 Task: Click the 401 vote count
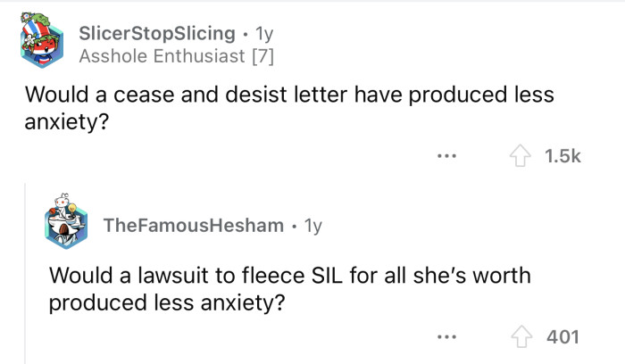(562, 337)
